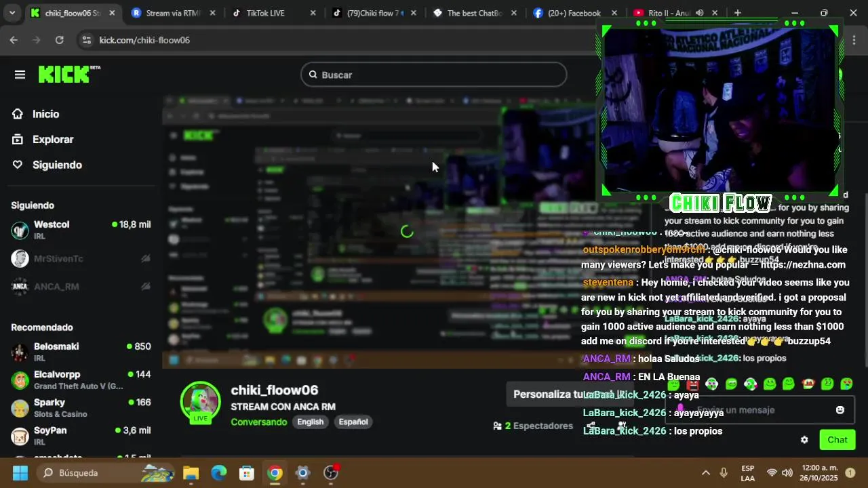
Task: Mute the Rito II tab audio icon
Action: point(699,13)
